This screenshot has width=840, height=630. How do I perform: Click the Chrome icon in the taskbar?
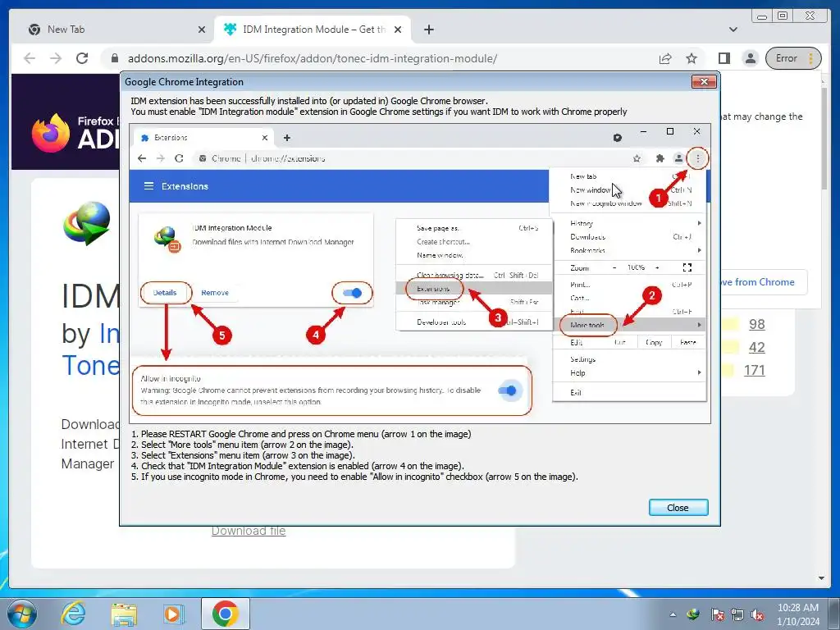point(225,614)
